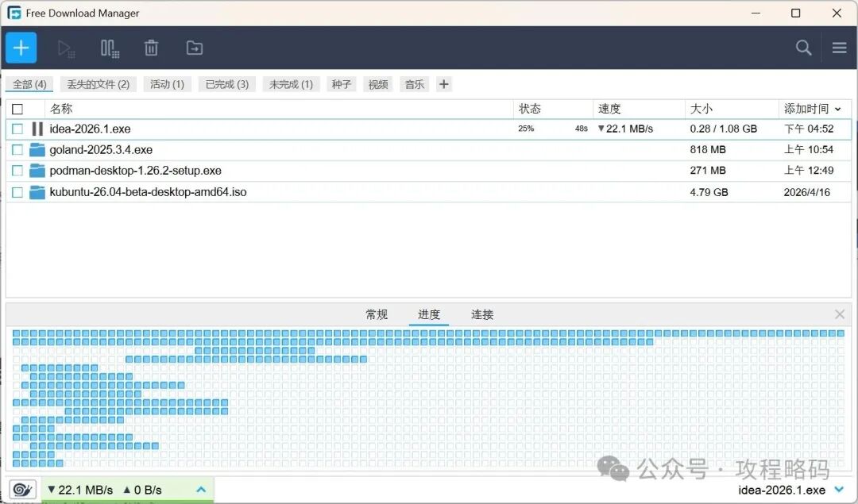Click the plus button to add tag
The height and width of the screenshot is (504, 858).
[444, 84]
